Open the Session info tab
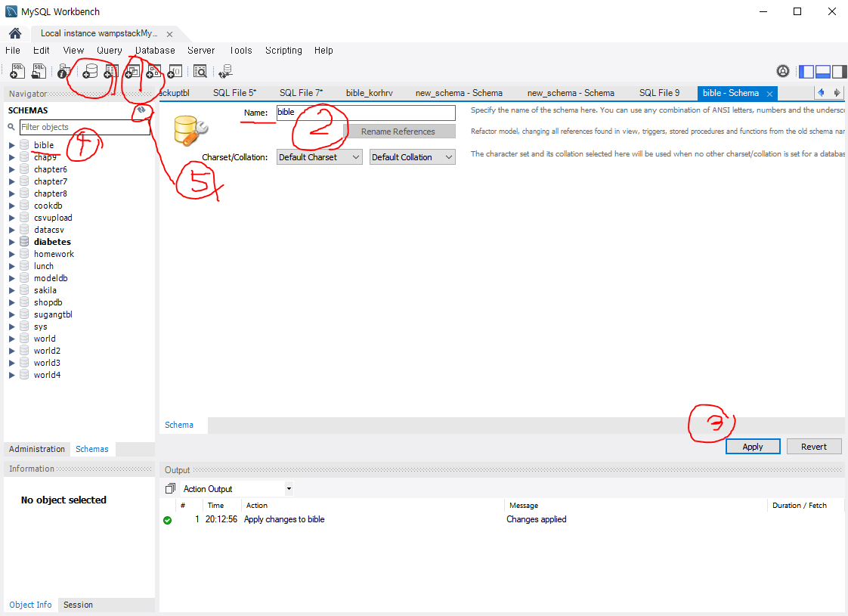Image resolution: width=848 pixels, height=616 pixels. 78,605
